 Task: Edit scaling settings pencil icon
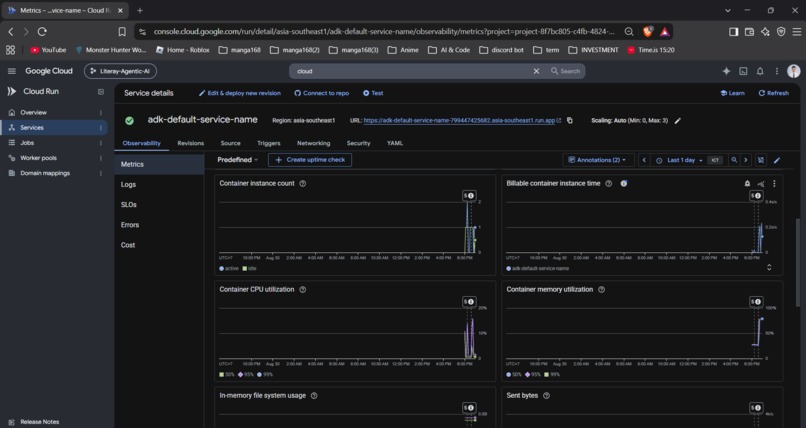pos(677,120)
